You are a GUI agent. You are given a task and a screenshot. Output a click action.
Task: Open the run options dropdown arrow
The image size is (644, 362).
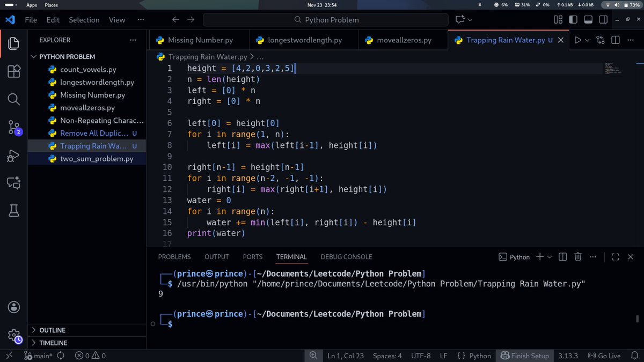point(587,40)
